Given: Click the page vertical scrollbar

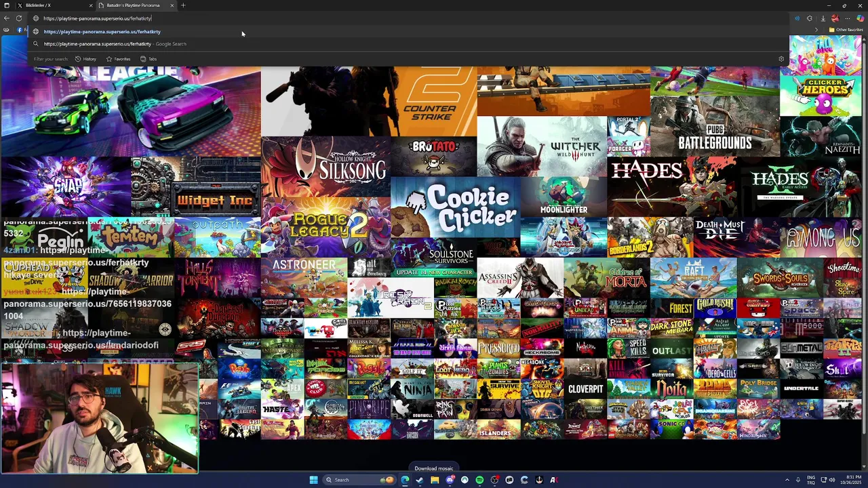Looking at the screenshot, I should 864,237.
